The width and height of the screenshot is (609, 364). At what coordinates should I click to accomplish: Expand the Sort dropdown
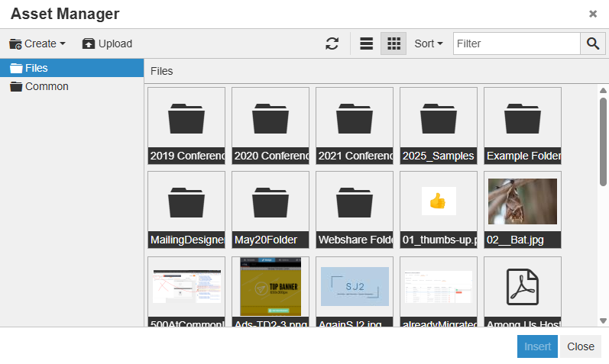428,43
